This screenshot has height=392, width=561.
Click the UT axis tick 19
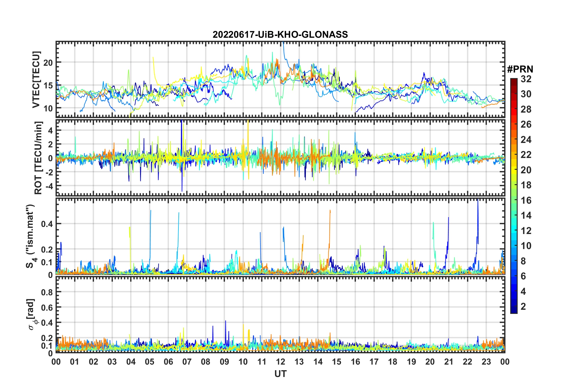(x=411, y=362)
